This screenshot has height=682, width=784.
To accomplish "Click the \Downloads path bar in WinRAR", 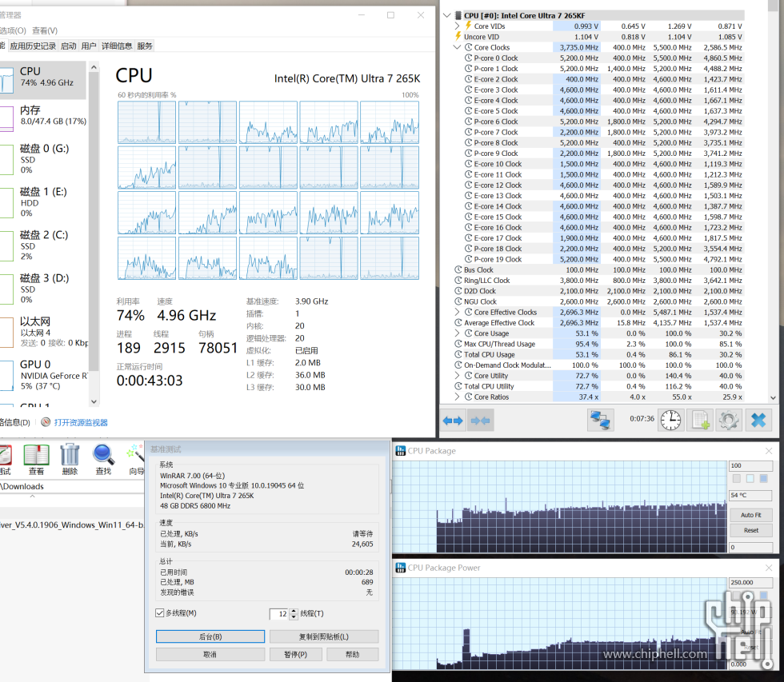I will (72, 486).
